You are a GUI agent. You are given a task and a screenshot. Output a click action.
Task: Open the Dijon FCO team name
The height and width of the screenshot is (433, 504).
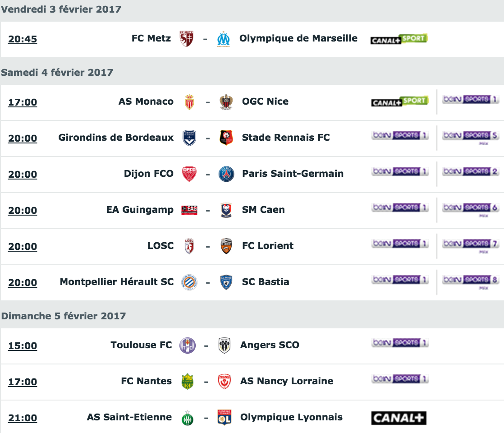149,174
